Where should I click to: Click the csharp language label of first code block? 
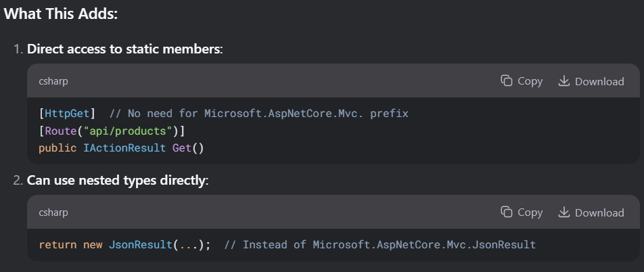pos(53,81)
